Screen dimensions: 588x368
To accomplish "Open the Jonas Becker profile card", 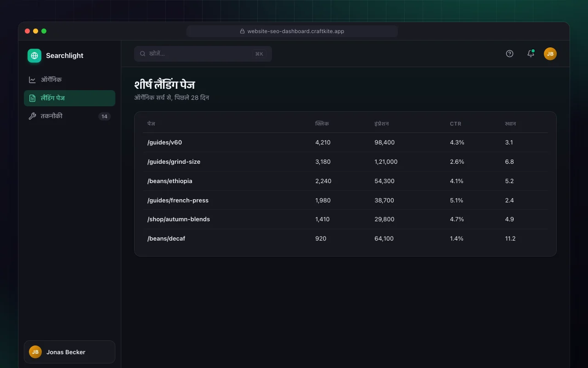I will (x=69, y=352).
